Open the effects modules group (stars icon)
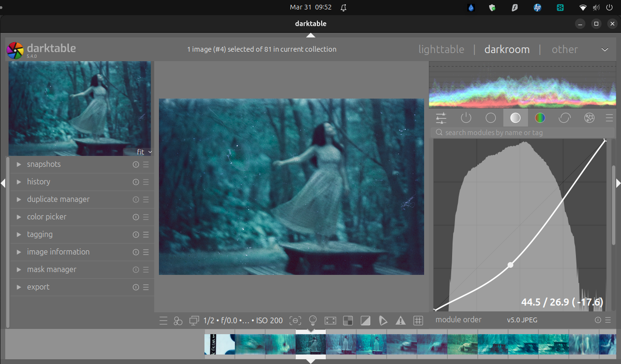The height and width of the screenshot is (364, 621). coord(589,118)
